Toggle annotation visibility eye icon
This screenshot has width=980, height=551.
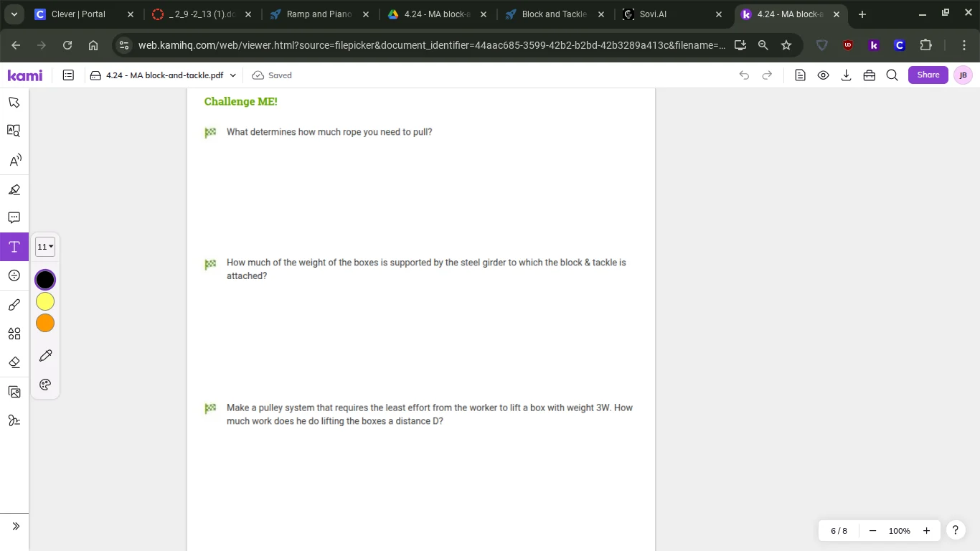click(x=823, y=75)
